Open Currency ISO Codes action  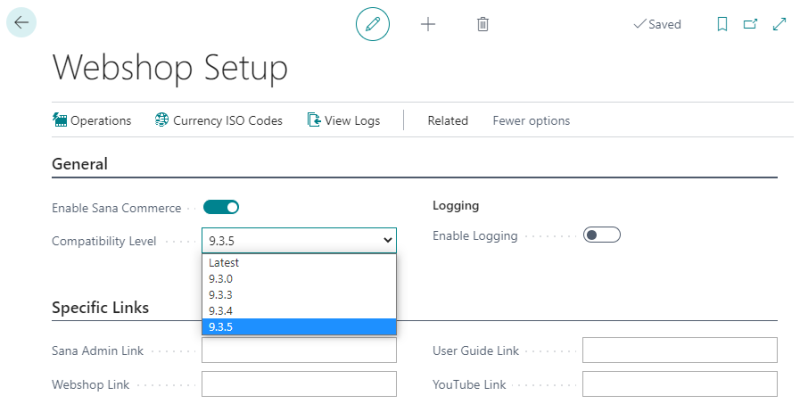tap(218, 120)
